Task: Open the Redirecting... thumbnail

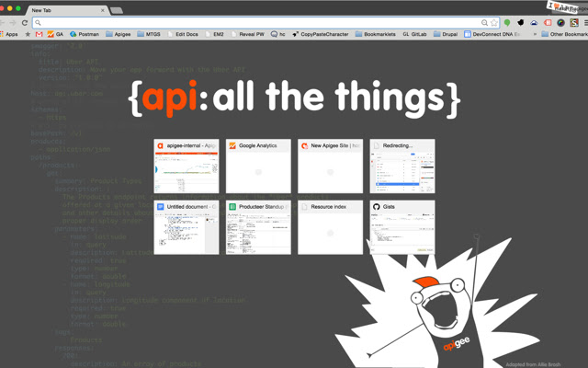Action: click(402, 167)
